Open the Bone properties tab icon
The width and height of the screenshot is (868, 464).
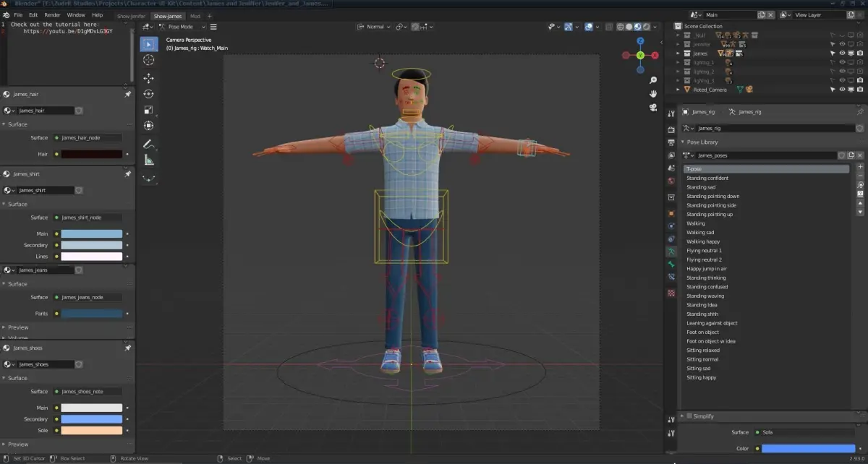(x=671, y=265)
